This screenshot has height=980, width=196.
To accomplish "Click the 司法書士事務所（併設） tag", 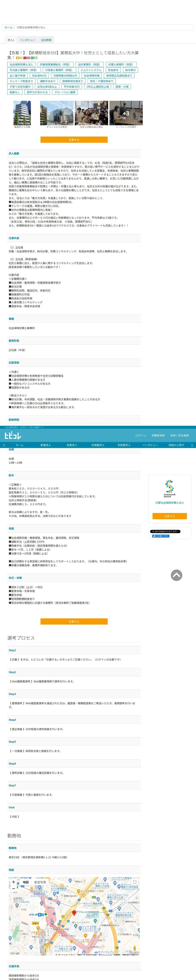I will (24, 70).
